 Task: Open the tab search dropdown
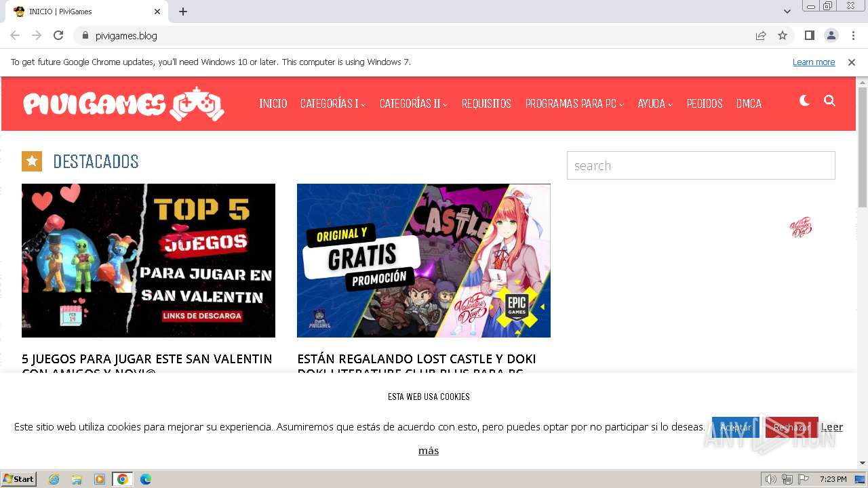[x=787, y=12]
